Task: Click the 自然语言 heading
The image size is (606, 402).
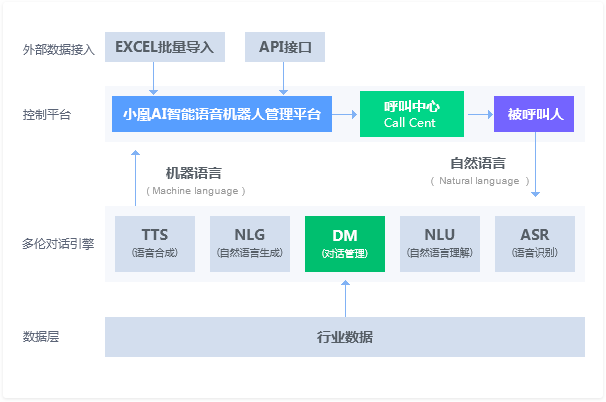Action: pyautogui.click(x=478, y=163)
